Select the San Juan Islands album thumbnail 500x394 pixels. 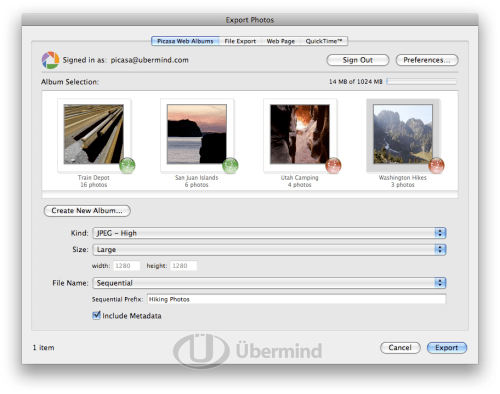pos(197,134)
